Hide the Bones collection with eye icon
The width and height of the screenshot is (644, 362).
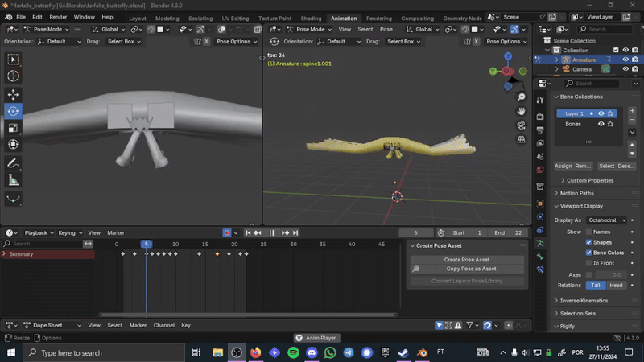[x=601, y=124]
